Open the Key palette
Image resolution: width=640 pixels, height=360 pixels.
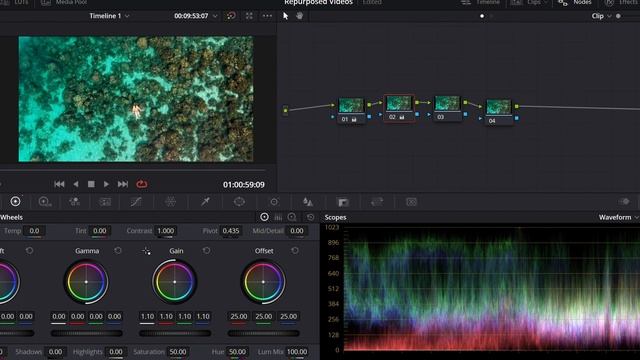coord(343,202)
